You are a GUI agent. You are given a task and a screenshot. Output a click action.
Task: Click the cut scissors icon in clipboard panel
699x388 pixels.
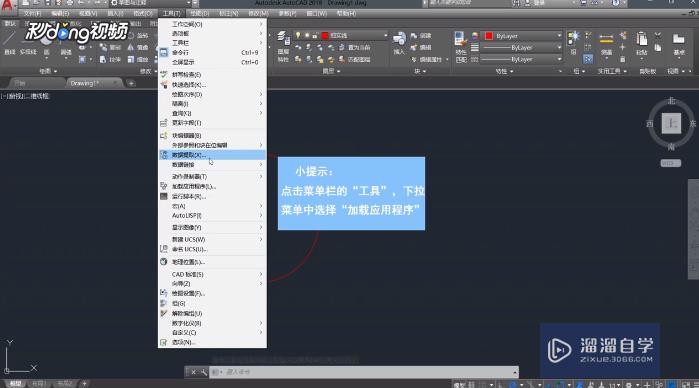click(658, 35)
